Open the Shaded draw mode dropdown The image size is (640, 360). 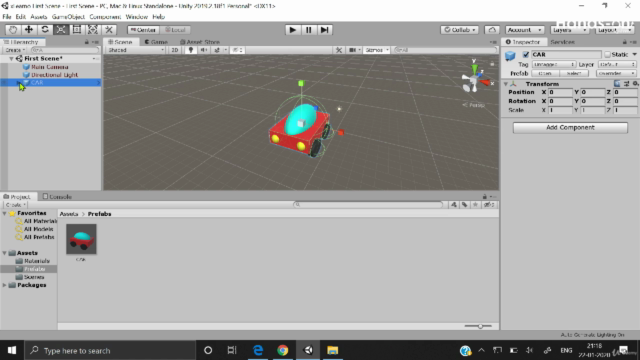(135, 50)
